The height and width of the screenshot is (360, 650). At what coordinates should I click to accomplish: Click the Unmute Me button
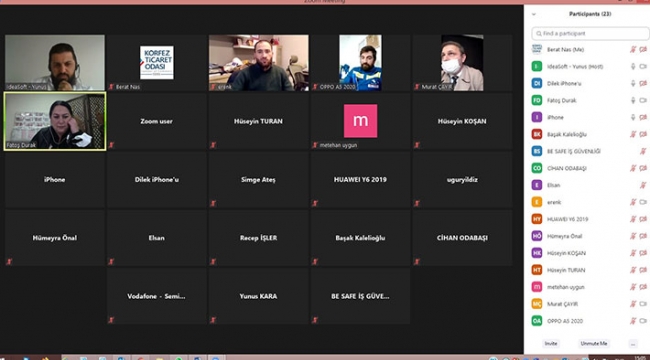pos(594,344)
